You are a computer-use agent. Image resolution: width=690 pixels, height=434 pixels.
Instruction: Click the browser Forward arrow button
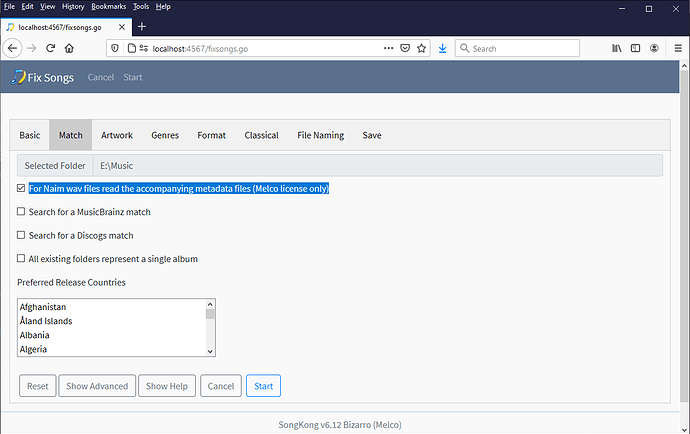pyautogui.click(x=32, y=48)
